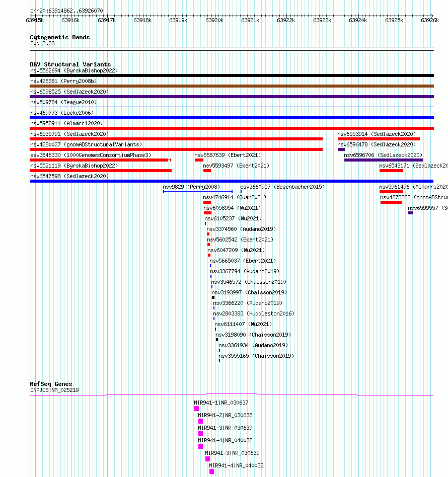Select the DGV Structural Variants track title
This screenshot has width=448, height=477.
pos(70,64)
